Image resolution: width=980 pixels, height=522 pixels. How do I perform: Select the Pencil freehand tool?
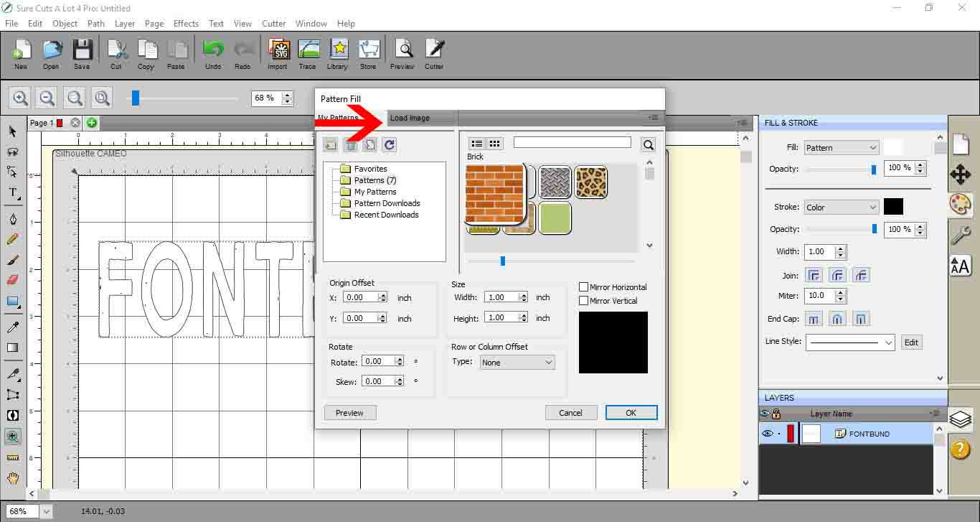13,239
